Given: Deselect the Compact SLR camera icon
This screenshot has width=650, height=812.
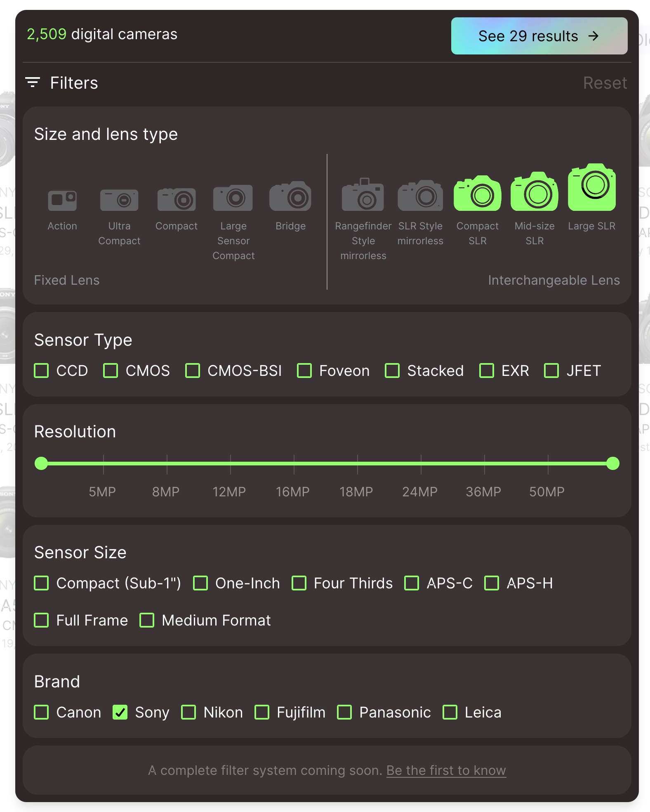Looking at the screenshot, I should (x=478, y=194).
